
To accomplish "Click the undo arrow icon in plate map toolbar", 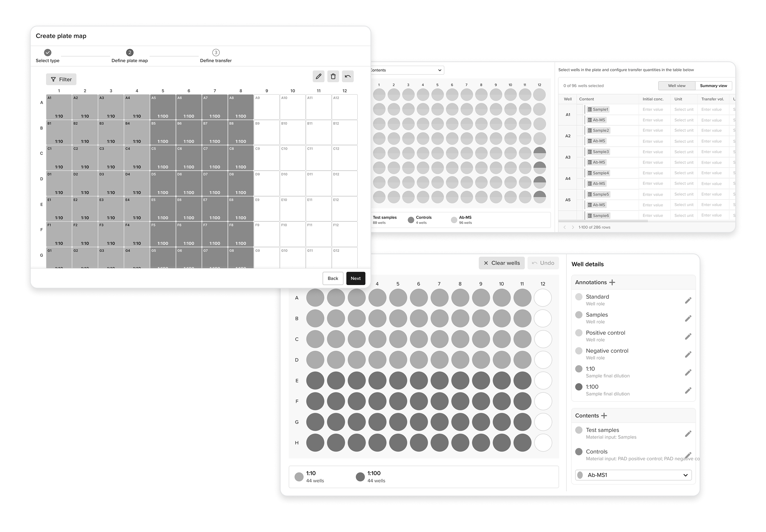I will pyautogui.click(x=348, y=76).
